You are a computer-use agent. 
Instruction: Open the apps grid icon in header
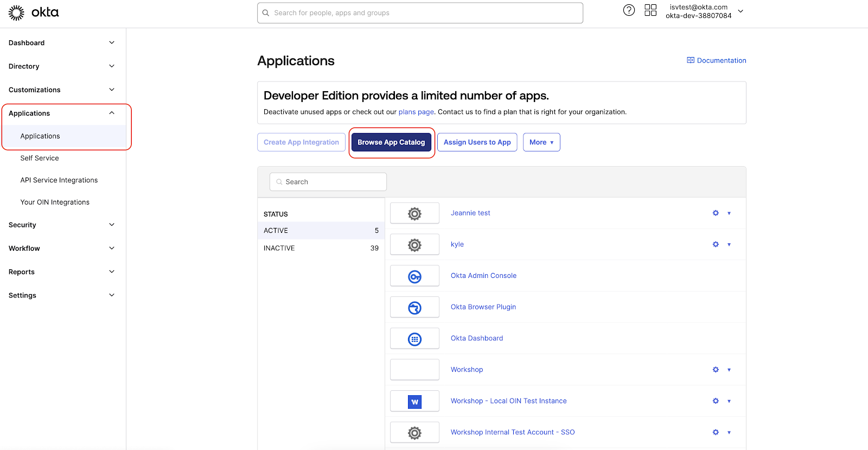(x=650, y=10)
